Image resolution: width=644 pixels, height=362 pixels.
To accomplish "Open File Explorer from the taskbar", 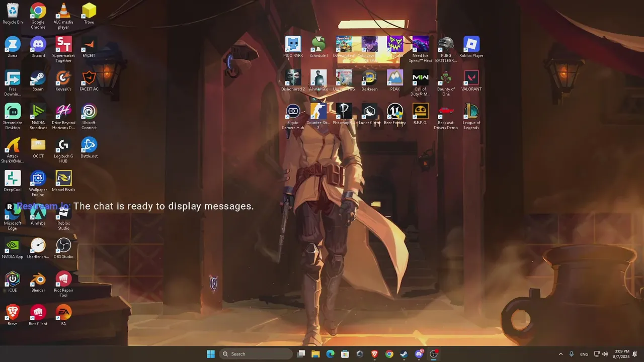I will point(315,354).
